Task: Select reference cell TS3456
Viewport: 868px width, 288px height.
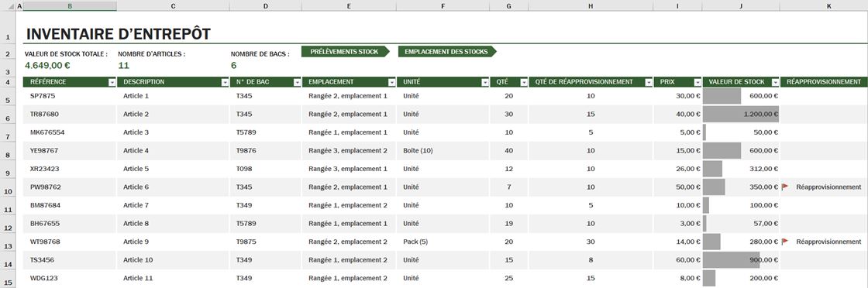Action: pyautogui.click(x=70, y=260)
